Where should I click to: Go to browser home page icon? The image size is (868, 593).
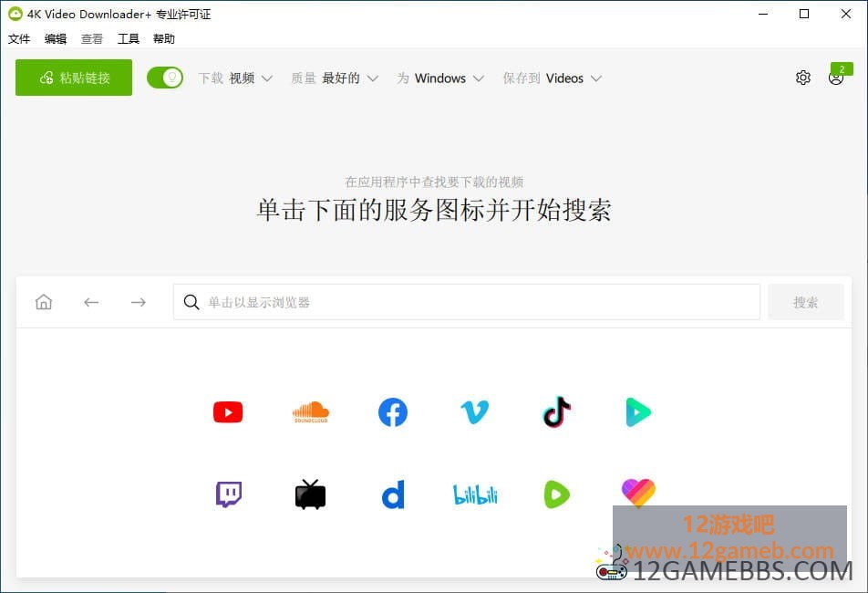tap(44, 302)
